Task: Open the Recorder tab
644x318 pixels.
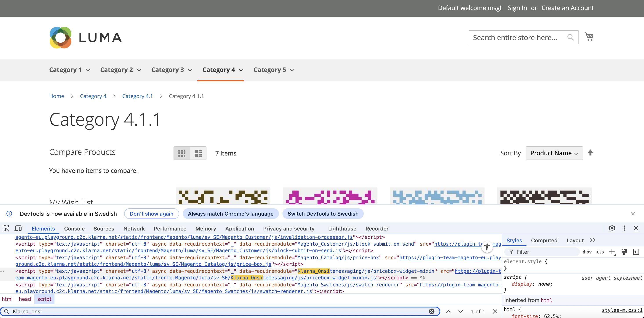Action: (x=377, y=228)
